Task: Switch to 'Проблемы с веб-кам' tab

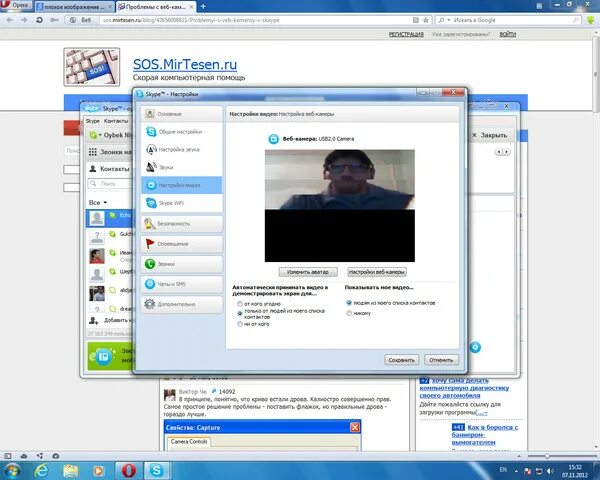Action: pos(155,7)
